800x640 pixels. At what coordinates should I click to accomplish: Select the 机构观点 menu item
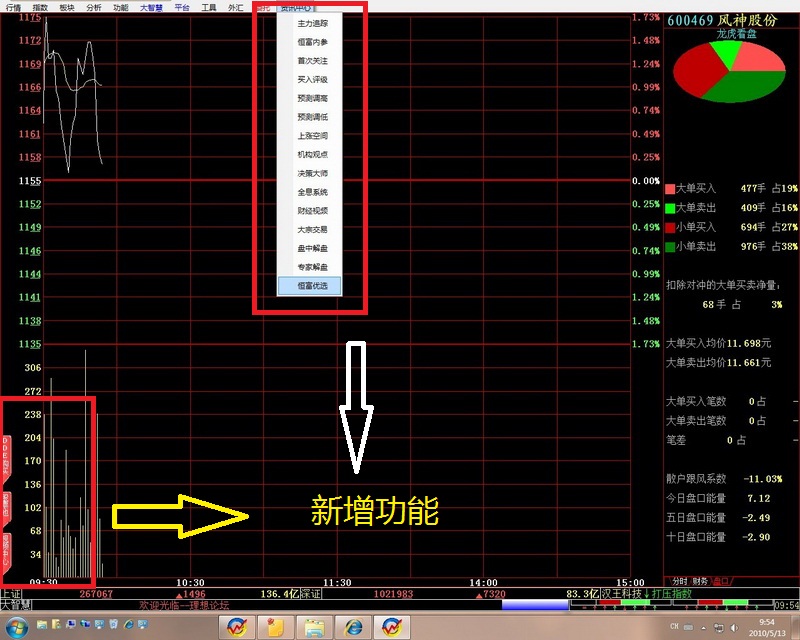[x=310, y=155]
